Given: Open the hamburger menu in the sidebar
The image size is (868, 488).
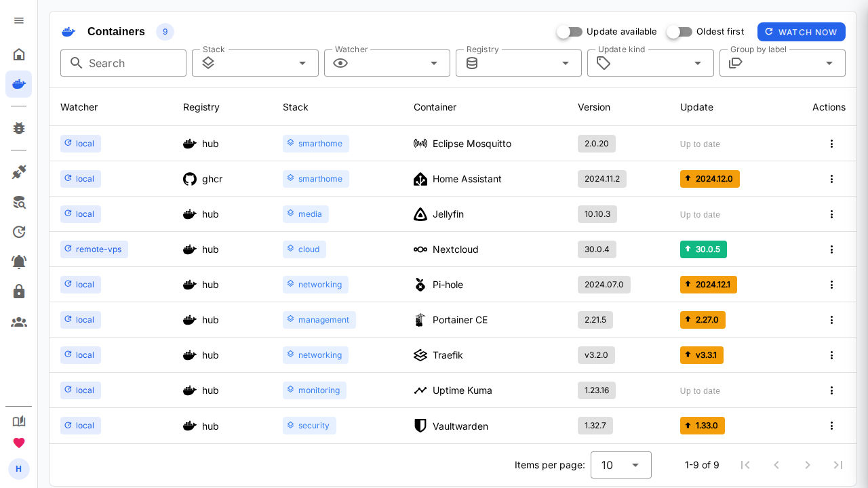Looking at the screenshot, I should coord(19,20).
